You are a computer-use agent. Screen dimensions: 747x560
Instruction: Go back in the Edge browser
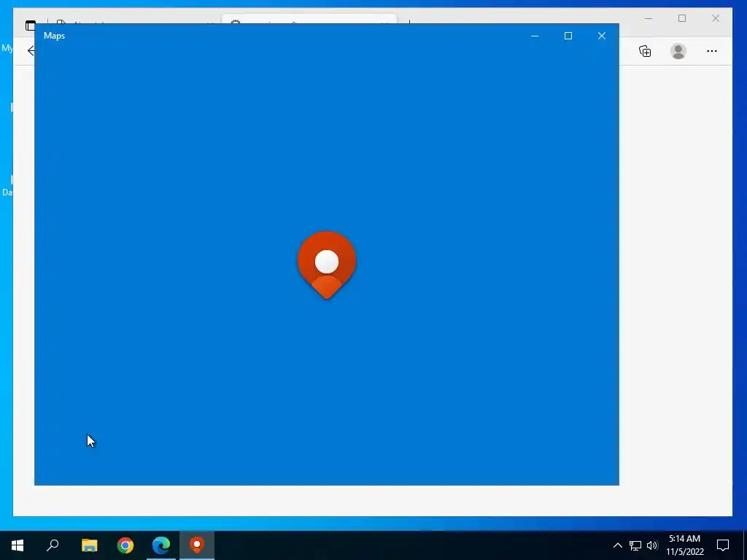coord(31,50)
